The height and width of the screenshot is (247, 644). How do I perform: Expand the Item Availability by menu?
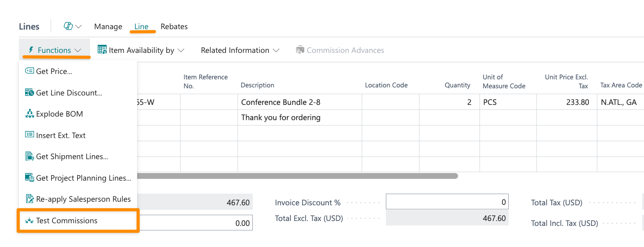click(141, 50)
